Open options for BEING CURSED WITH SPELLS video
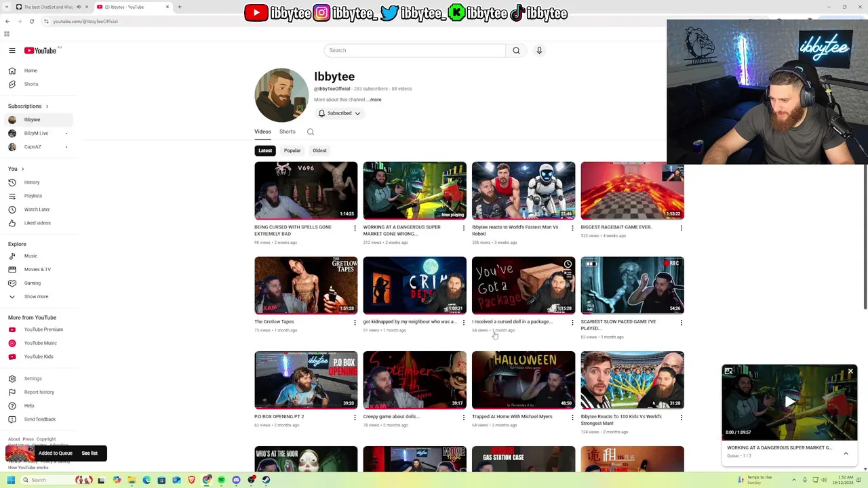Viewport: 868px width, 488px height. (x=355, y=228)
